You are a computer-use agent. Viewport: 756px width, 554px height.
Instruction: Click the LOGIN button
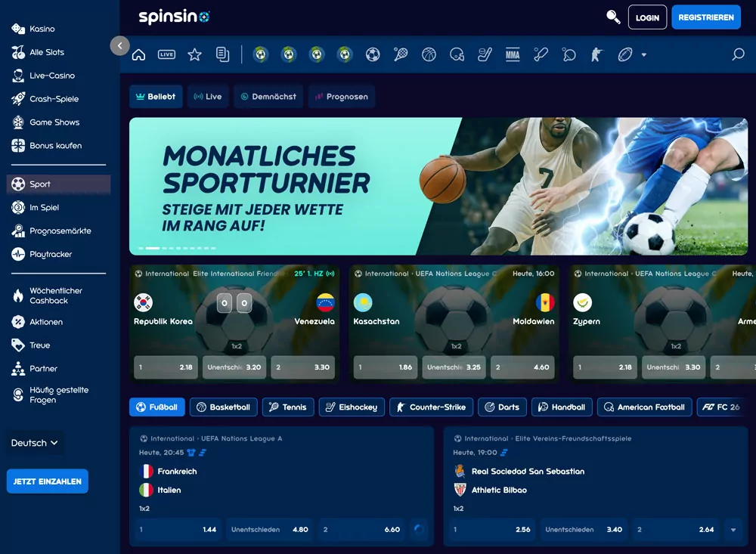pos(647,17)
